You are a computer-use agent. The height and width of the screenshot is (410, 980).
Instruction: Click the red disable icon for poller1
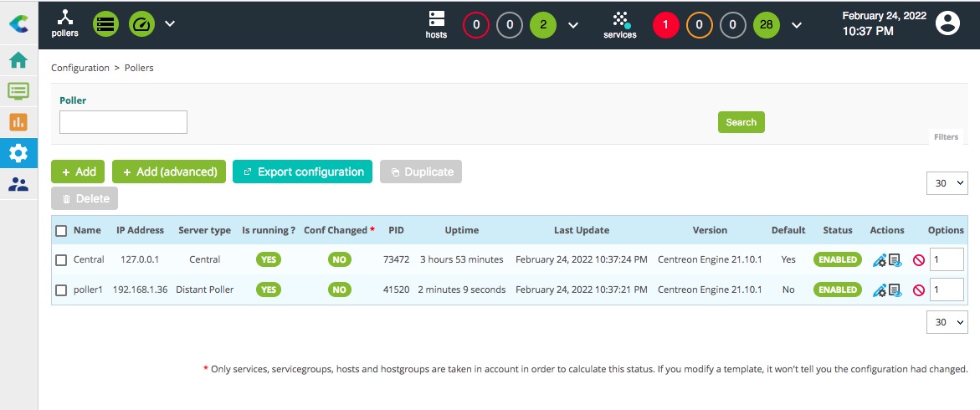click(918, 290)
